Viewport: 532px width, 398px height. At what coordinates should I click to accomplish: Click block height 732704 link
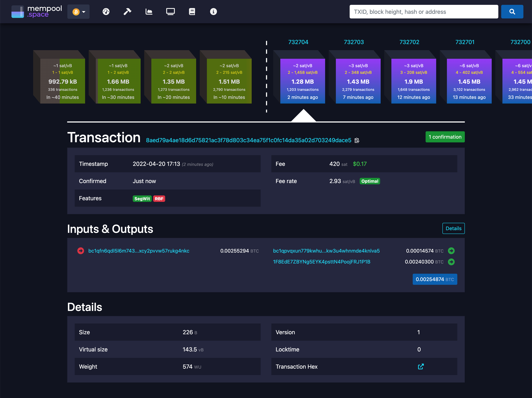pos(298,42)
